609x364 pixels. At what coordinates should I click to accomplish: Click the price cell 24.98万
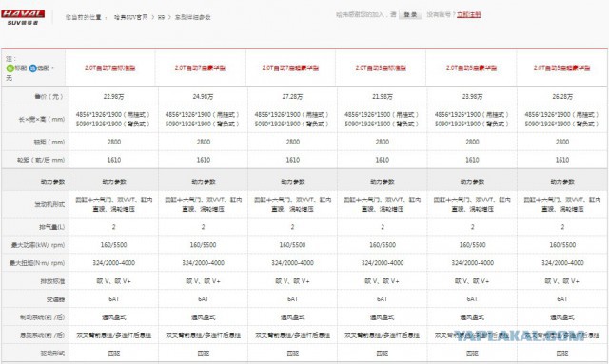(x=203, y=96)
